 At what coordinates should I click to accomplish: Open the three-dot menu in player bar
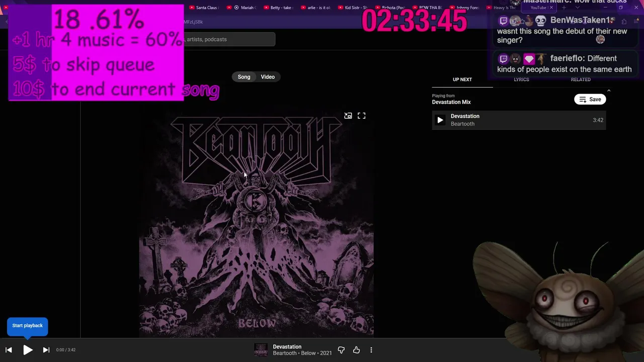pos(371,350)
